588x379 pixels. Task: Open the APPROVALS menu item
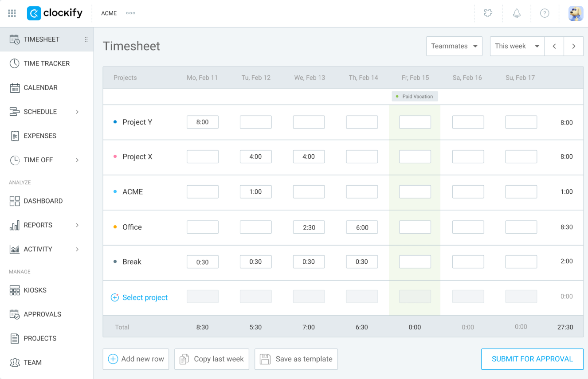(x=47, y=314)
